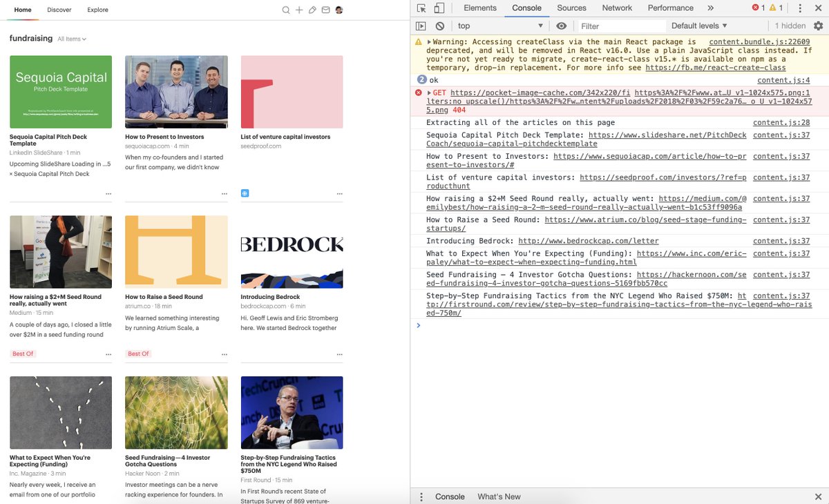Go to the Home tab

tap(23, 10)
